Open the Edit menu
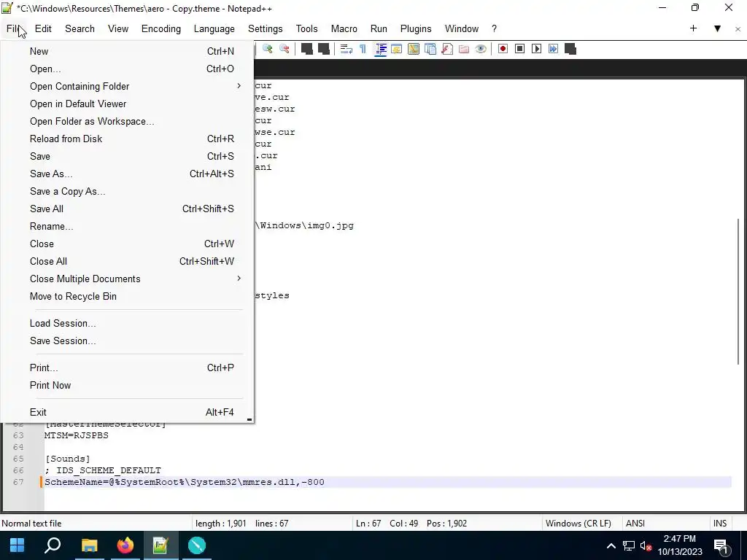 [x=43, y=28]
